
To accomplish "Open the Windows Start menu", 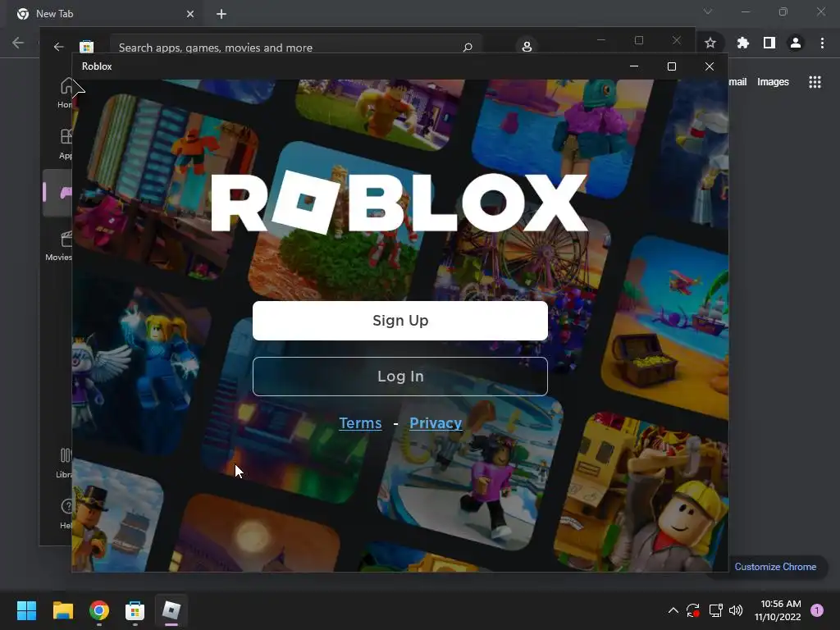I will click(x=26, y=610).
